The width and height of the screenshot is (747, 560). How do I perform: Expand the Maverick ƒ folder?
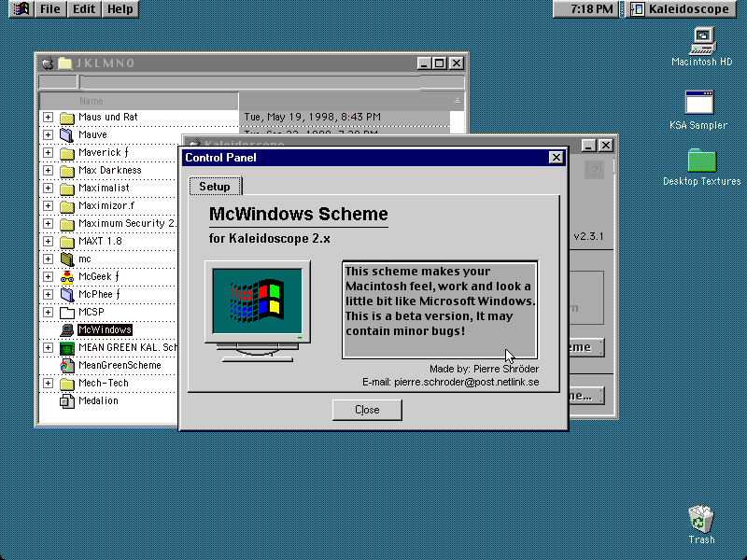(48, 152)
